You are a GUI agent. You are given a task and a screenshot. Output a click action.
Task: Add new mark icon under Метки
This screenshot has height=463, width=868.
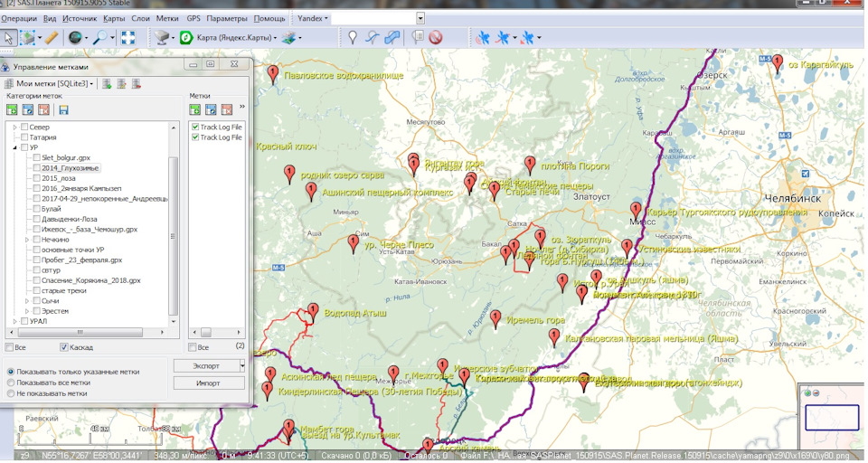coord(195,109)
